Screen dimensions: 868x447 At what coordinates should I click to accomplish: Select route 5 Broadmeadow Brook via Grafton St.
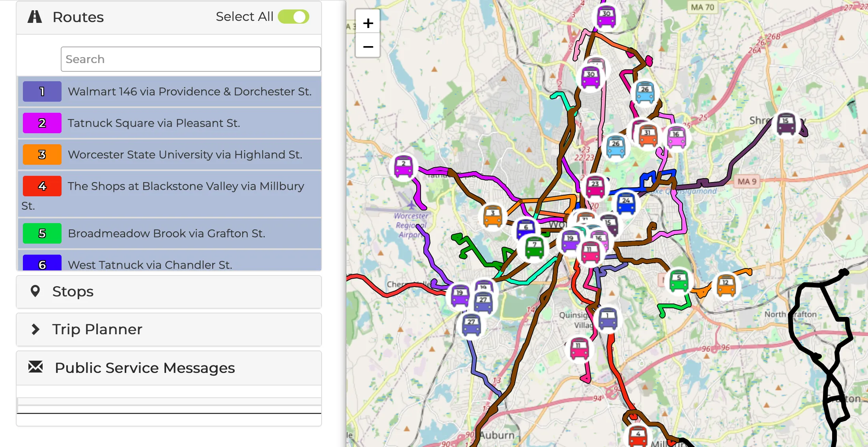click(x=170, y=233)
